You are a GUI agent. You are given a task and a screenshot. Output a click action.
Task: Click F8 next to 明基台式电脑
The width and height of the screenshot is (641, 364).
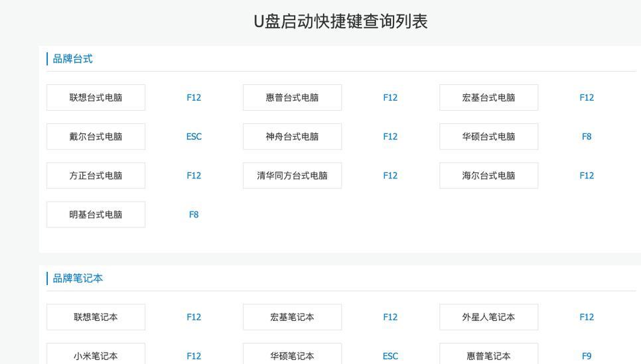point(194,214)
